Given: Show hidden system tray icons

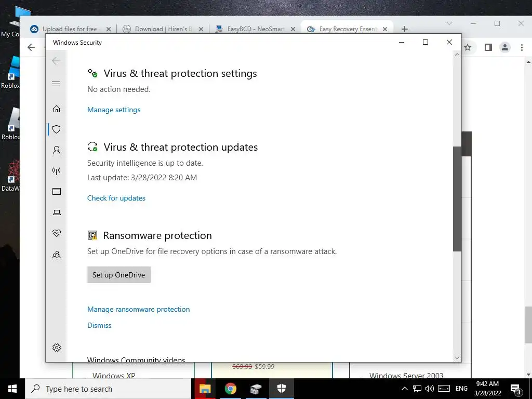Looking at the screenshot, I should click(404, 389).
